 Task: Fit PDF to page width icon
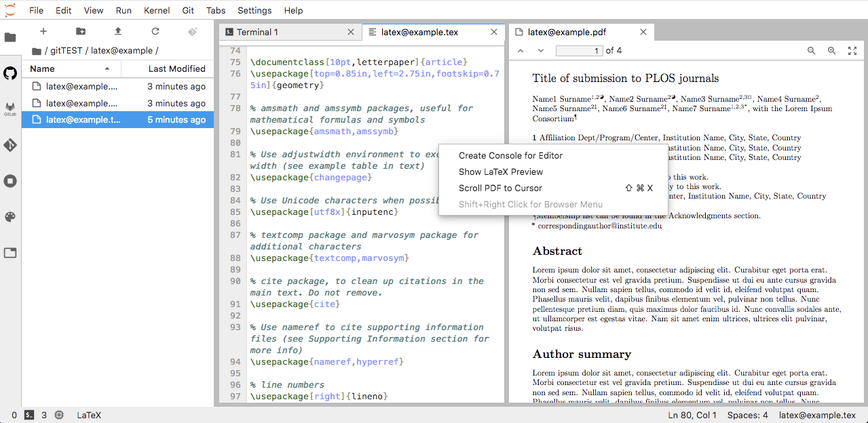click(x=852, y=51)
